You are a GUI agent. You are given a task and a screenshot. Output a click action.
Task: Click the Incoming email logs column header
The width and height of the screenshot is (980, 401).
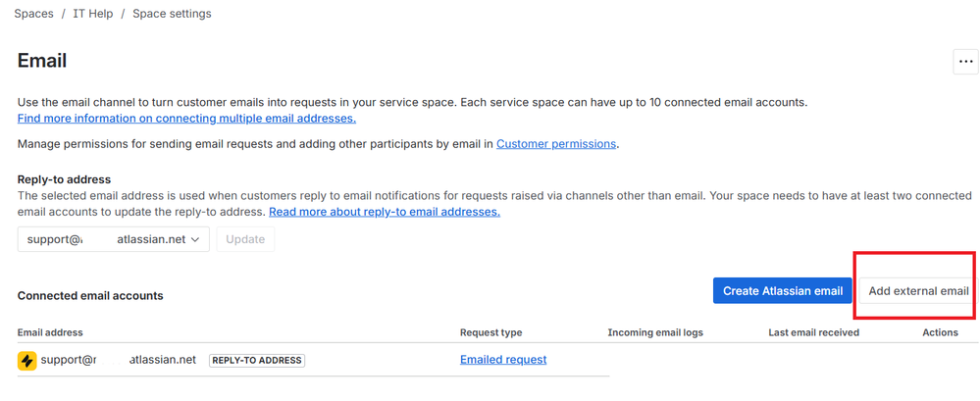(x=655, y=332)
